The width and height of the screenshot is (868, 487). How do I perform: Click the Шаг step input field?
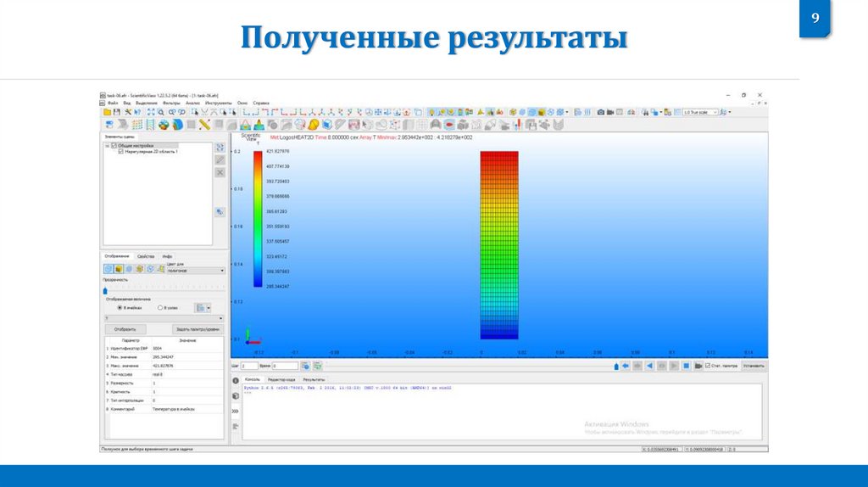click(249, 366)
